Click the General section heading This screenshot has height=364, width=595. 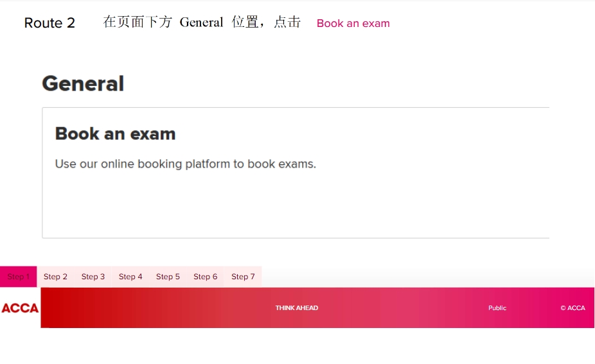[83, 83]
